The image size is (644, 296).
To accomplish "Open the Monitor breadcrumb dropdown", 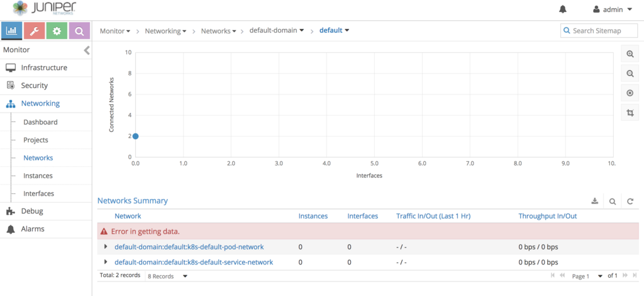I will point(115,31).
